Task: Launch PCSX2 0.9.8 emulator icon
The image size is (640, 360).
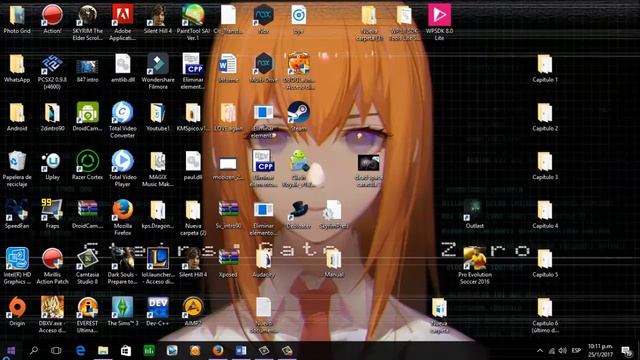Action: coord(52,64)
